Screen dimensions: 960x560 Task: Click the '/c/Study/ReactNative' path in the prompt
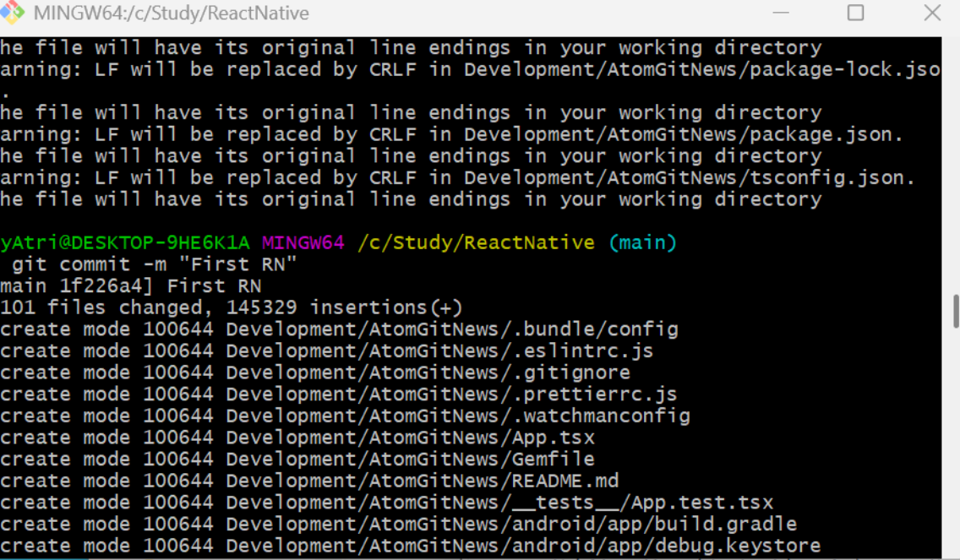pyautogui.click(x=476, y=243)
